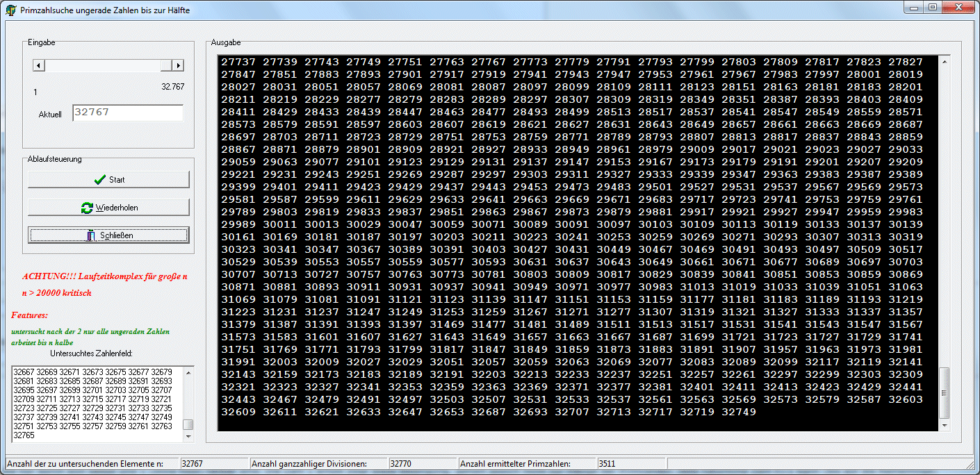
Task: Click inside the Untersuchtes Zahlenfeld text box
Action: [97, 403]
